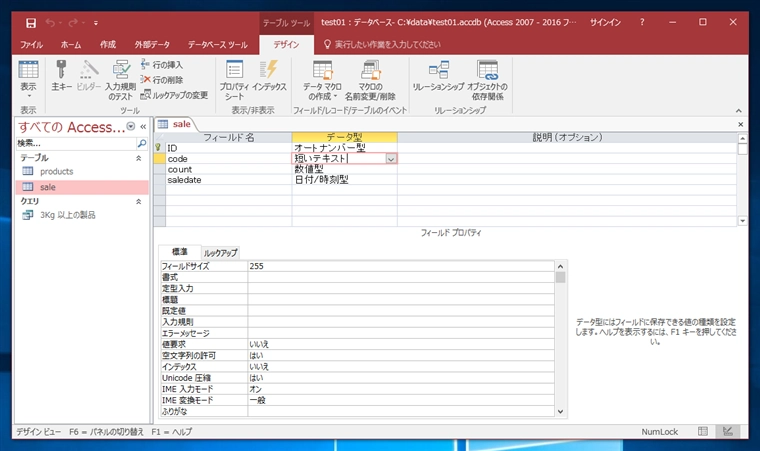
Task: Click 行の削除 in the ribbon
Action: click(x=162, y=80)
